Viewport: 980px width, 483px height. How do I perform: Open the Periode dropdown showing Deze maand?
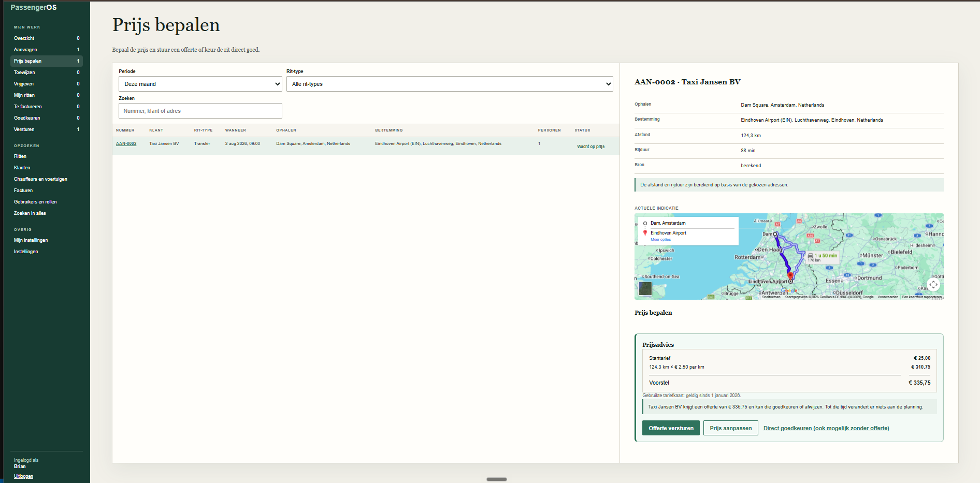200,84
